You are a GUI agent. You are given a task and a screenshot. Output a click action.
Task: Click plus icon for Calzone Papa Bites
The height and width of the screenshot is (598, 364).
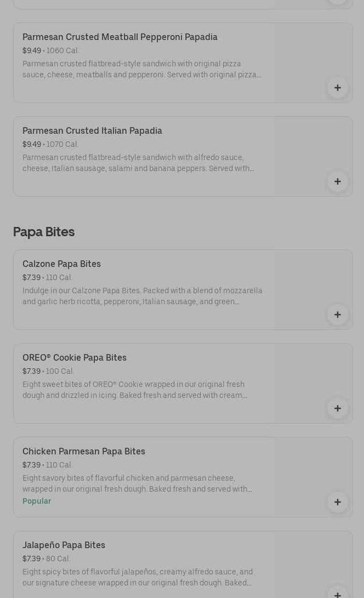(x=337, y=315)
